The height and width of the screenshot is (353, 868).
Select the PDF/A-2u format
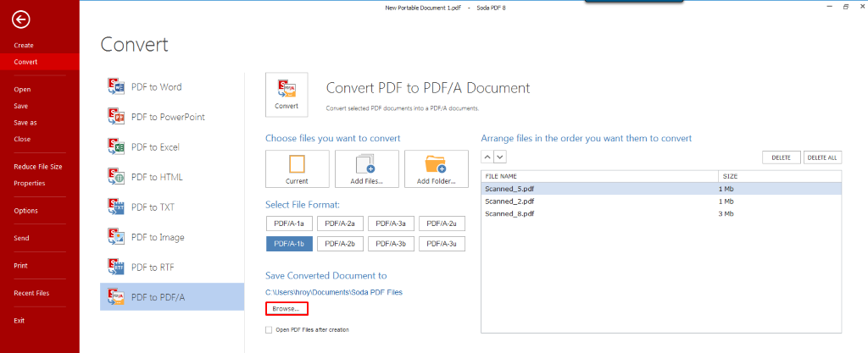pos(442,223)
